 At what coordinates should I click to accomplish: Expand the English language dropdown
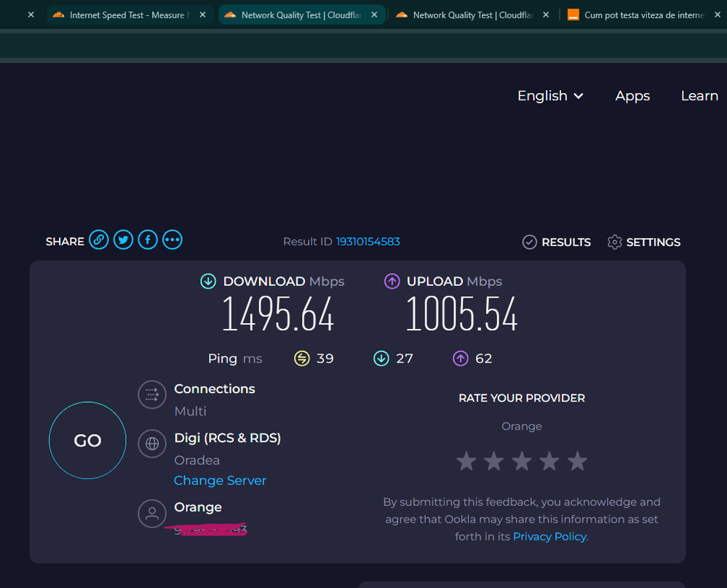coord(550,96)
